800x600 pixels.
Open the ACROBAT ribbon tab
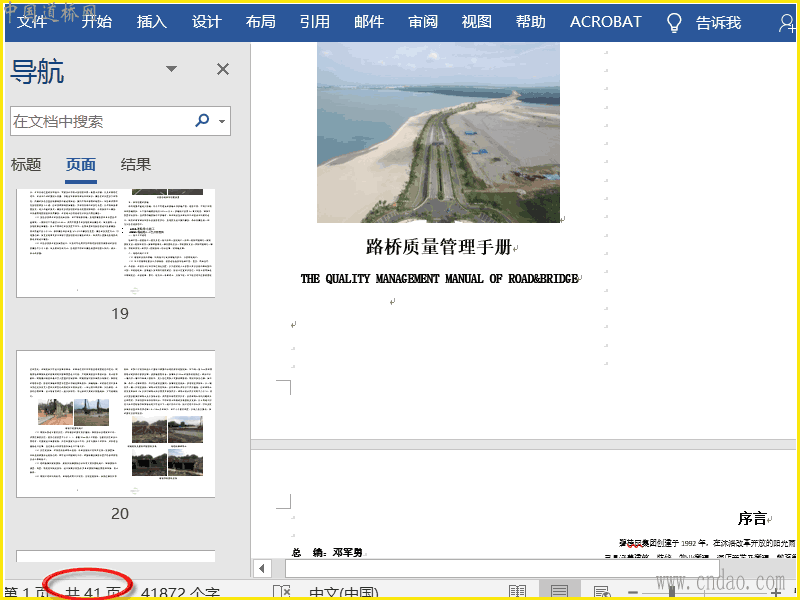(606, 22)
